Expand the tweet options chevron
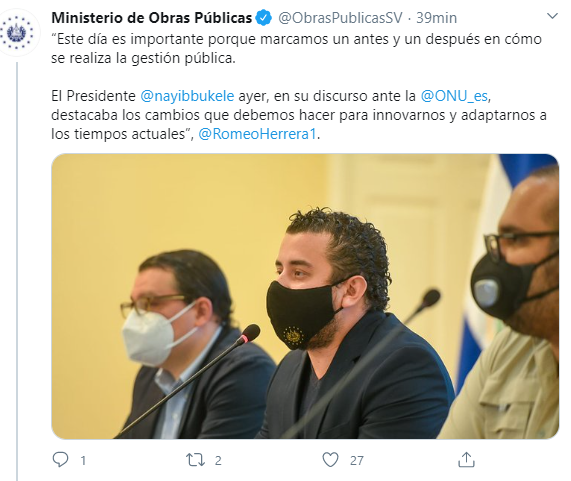This screenshot has width=571, height=481. (x=552, y=16)
